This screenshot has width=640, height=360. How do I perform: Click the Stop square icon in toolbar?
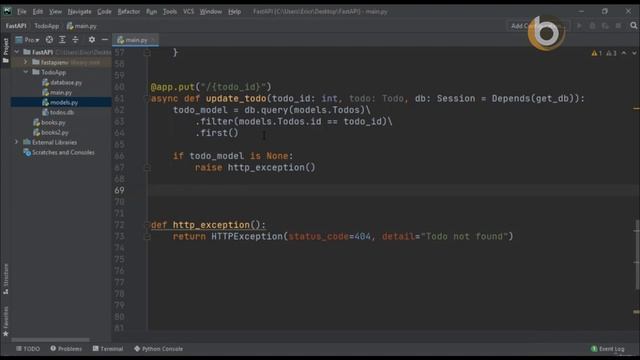point(618,26)
